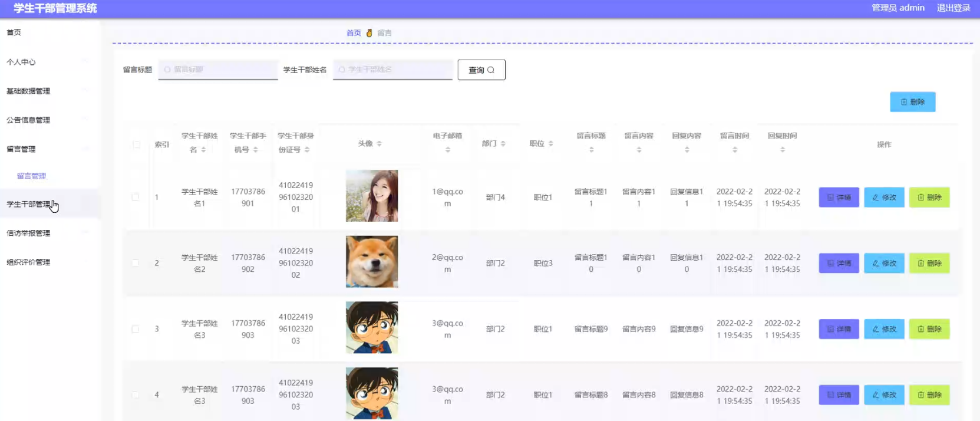This screenshot has height=421, width=980.
Task: Check the checkbox for row 1
Action: 136,197
